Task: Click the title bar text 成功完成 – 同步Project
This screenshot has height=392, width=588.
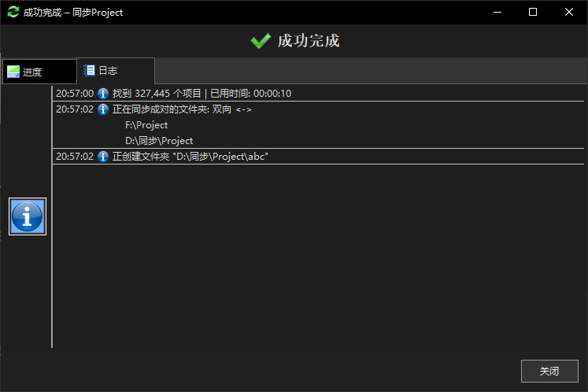Action: click(72, 13)
